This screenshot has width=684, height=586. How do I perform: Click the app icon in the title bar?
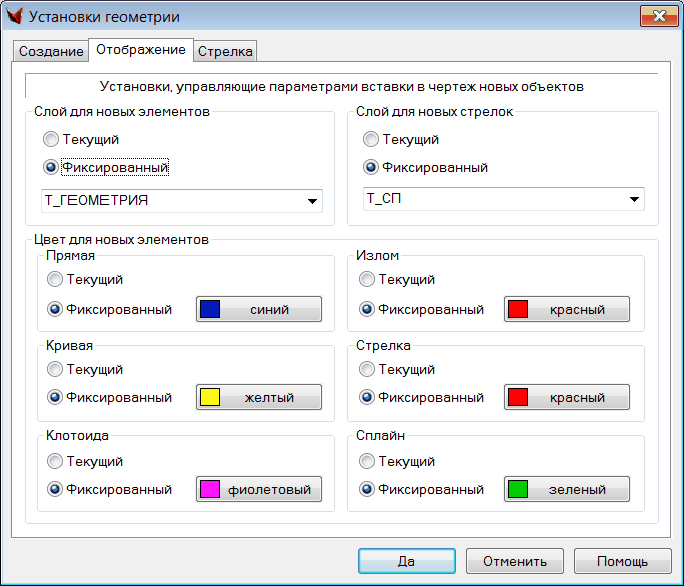pyautogui.click(x=15, y=16)
